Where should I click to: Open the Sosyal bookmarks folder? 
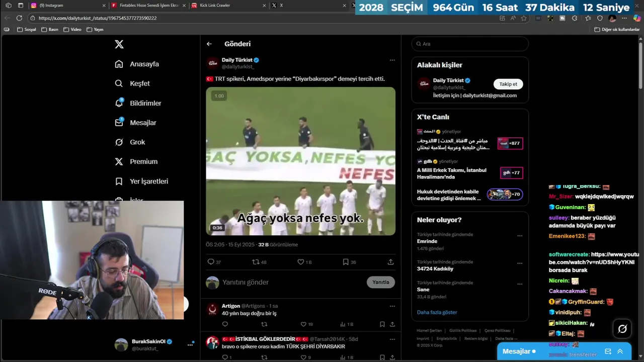[x=26, y=30]
